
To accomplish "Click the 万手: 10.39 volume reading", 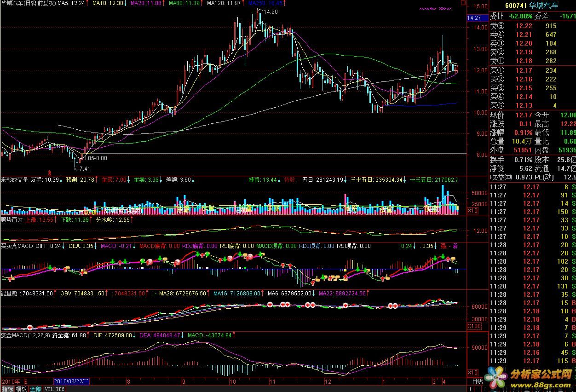I will [46, 180].
